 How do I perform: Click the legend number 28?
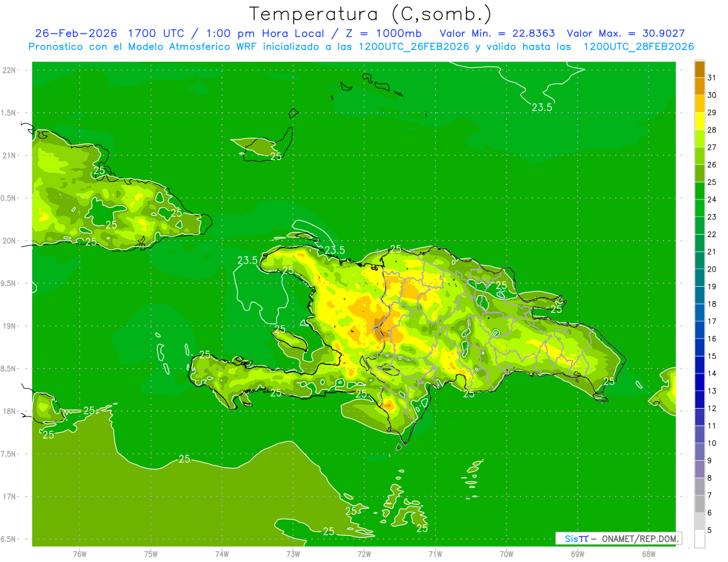tap(712, 130)
